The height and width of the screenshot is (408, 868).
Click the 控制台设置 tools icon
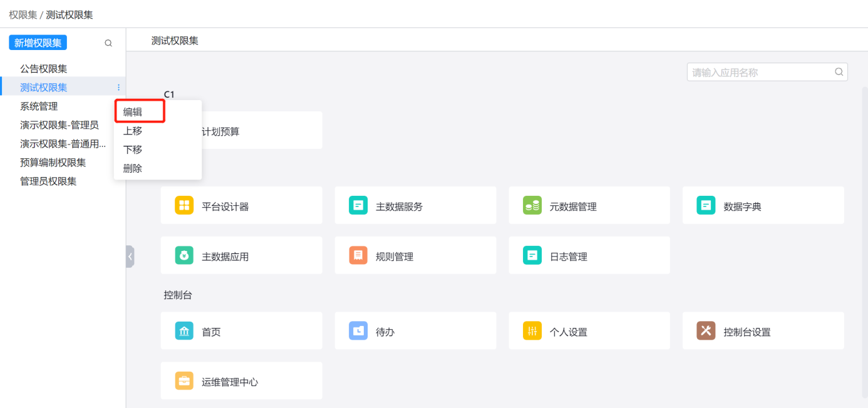click(x=706, y=331)
